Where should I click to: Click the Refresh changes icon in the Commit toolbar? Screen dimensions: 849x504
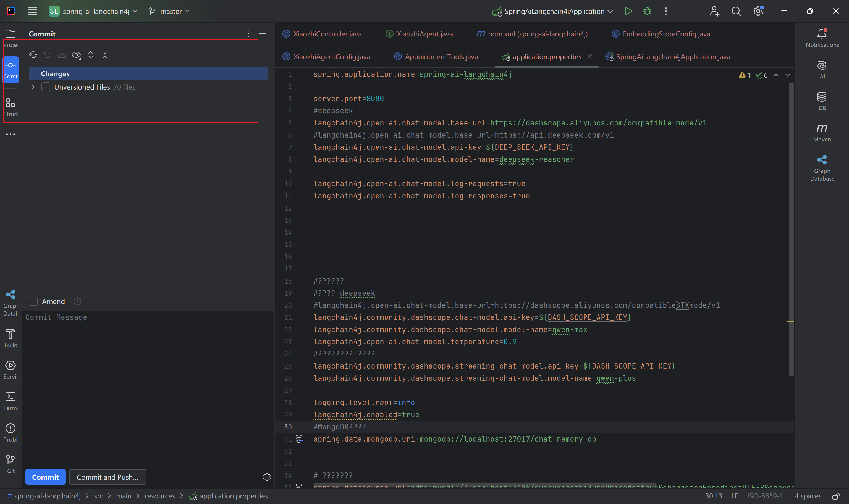pos(33,55)
